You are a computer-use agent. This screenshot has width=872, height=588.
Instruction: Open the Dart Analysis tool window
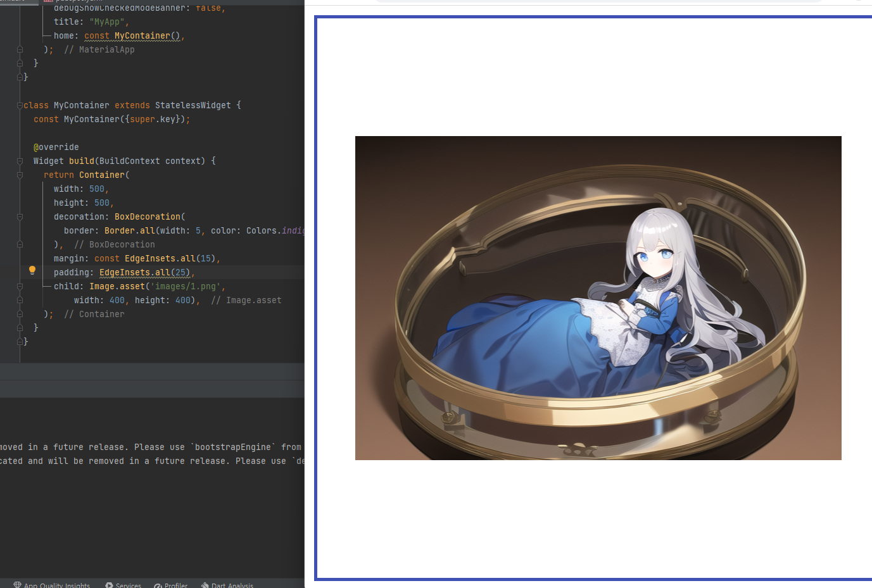[227, 585]
